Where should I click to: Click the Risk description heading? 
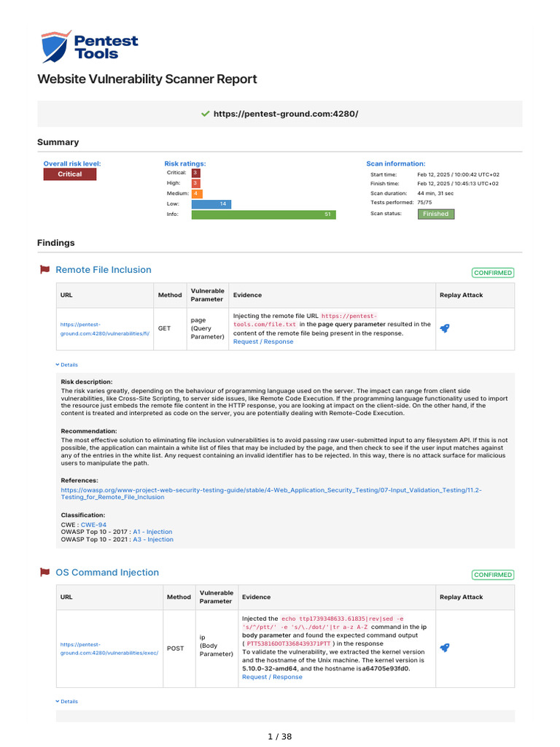(87, 382)
